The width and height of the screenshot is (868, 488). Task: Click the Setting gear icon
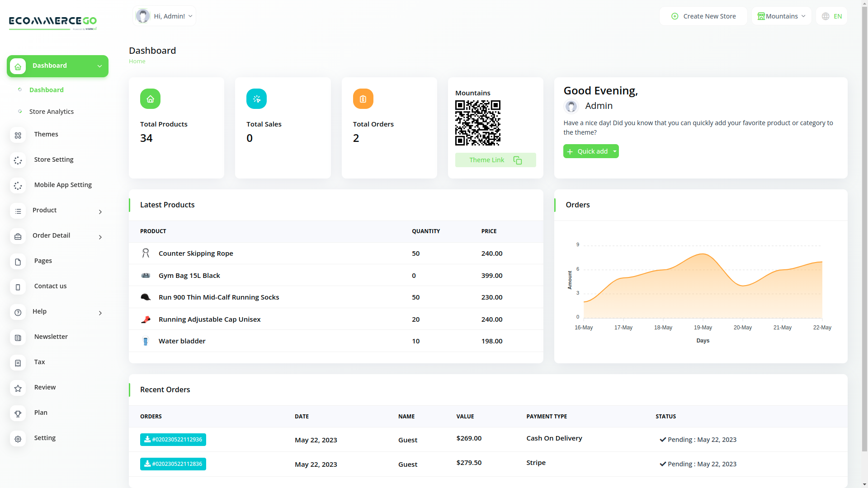pos(18,439)
